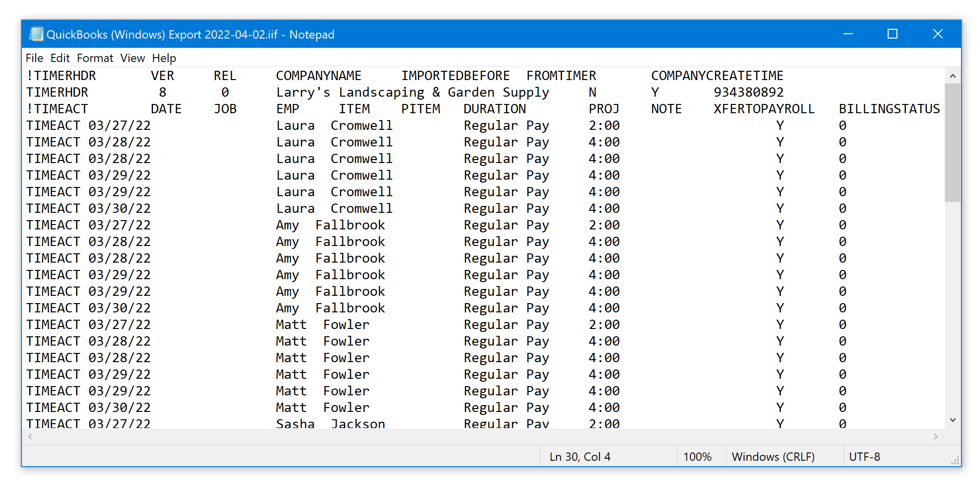Image resolution: width=980 pixels, height=492 pixels.
Task: Minimize the Notepad window
Action: (848, 34)
